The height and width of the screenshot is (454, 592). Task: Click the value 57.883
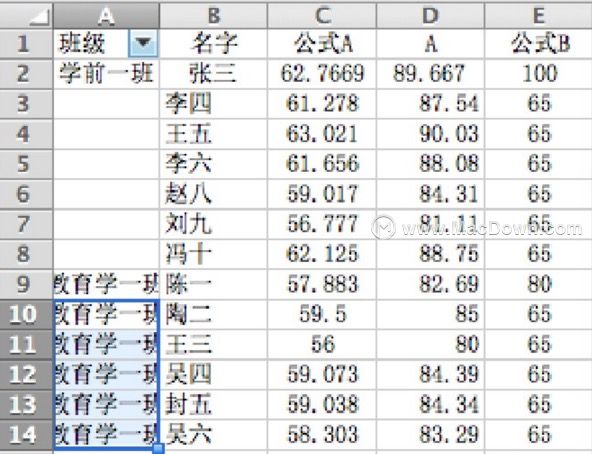pyautogui.click(x=322, y=284)
